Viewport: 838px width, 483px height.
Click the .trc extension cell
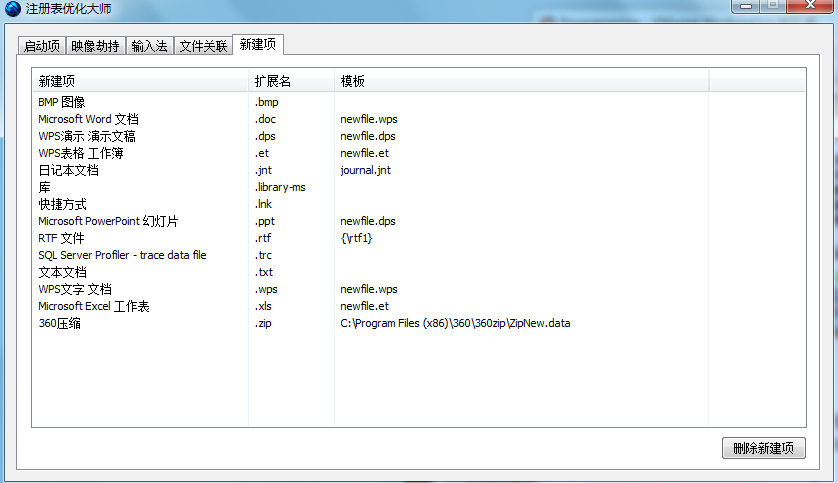tap(263, 255)
